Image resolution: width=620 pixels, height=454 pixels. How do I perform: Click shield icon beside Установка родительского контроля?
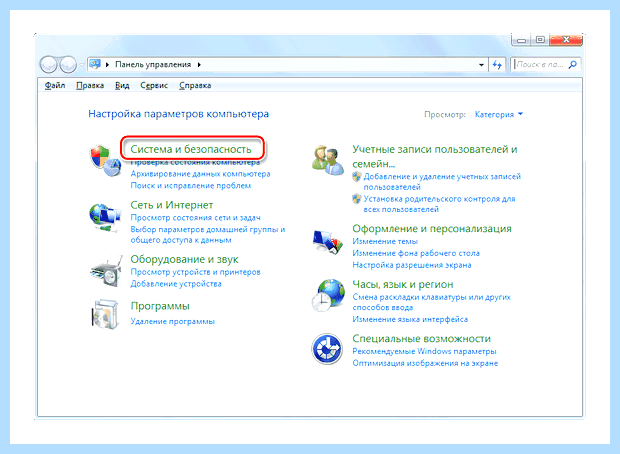coord(357,199)
